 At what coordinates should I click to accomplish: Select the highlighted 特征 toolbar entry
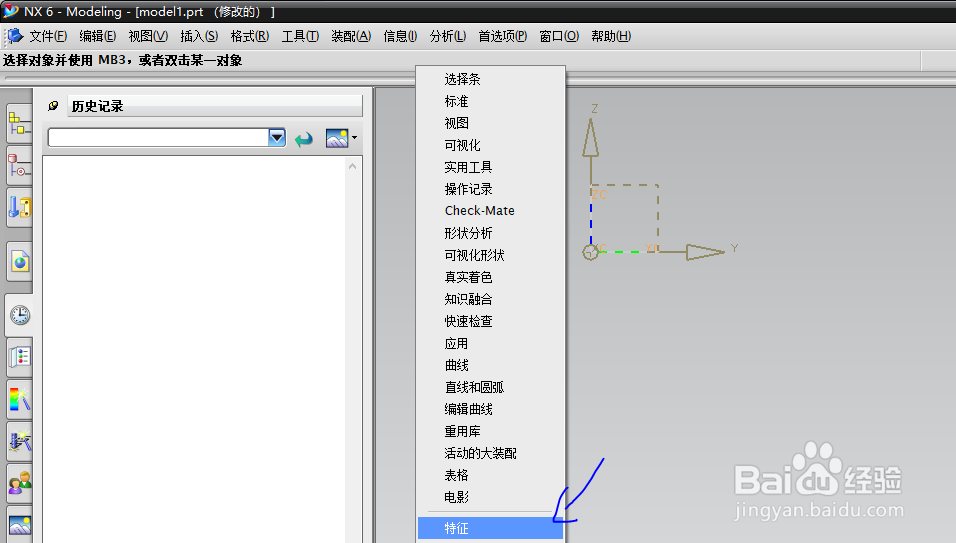(x=491, y=528)
